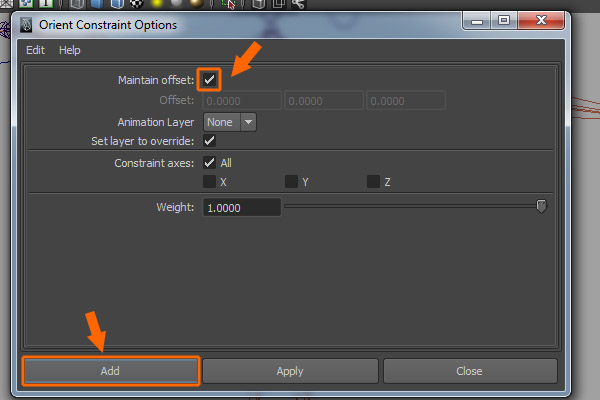Click the Maya icon in the dialog title bar
600x400 pixels.
tap(26, 25)
